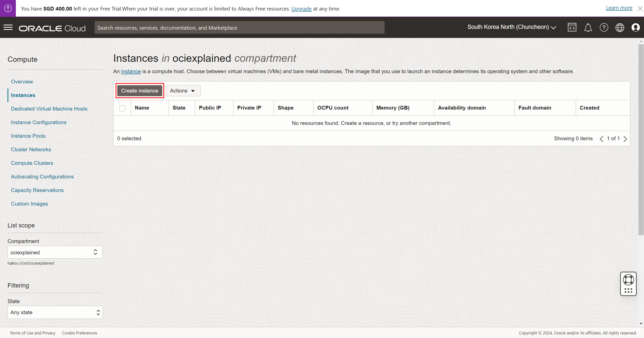Open the help question mark menu

point(604,27)
